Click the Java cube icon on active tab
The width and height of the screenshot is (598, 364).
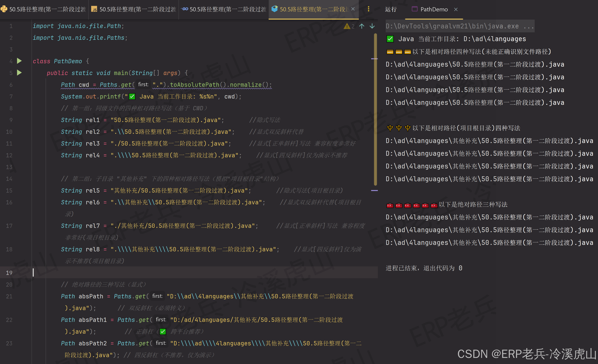[274, 9]
